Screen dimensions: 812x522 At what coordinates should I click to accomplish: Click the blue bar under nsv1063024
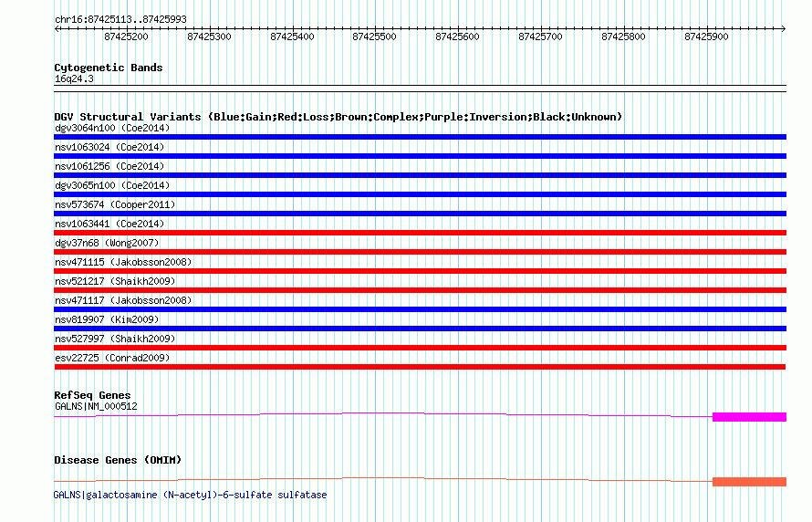tap(420, 156)
